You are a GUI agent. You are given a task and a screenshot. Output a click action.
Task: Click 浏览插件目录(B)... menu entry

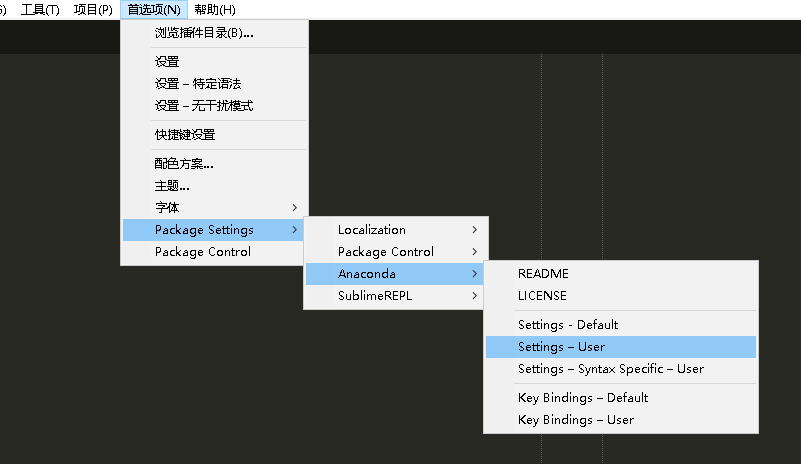[204, 33]
